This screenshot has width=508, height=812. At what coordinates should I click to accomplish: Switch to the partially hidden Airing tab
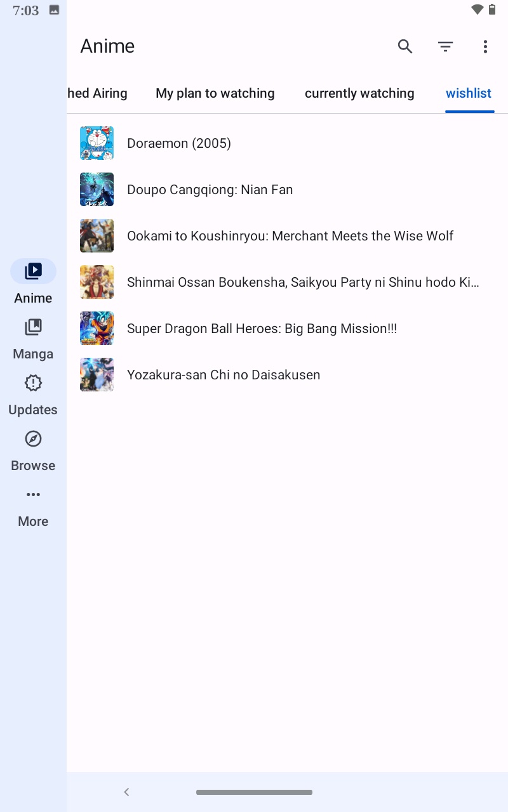[97, 93]
